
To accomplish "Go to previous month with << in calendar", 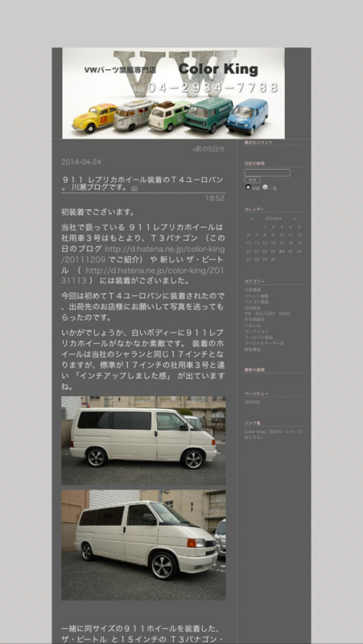I will pos(253,219).
